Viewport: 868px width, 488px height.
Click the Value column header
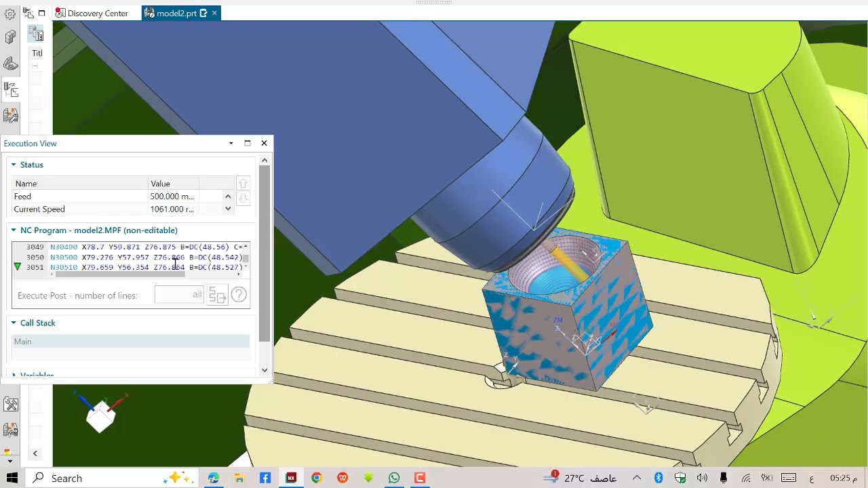174,184
